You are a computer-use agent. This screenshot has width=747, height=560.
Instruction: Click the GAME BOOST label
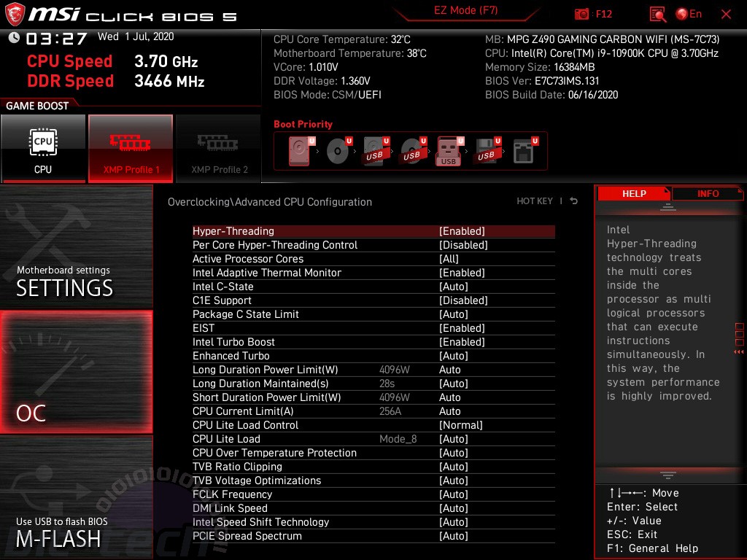click(37, 106)
